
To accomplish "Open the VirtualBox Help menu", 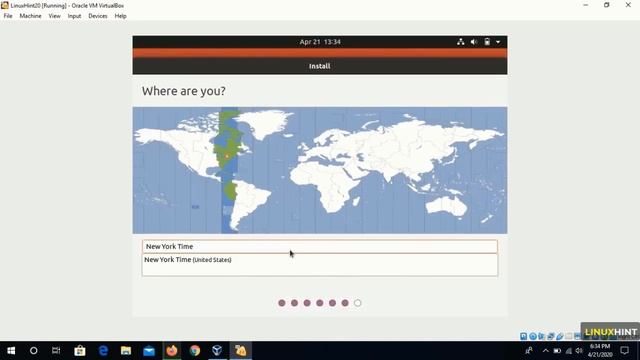I will [120, 16].
